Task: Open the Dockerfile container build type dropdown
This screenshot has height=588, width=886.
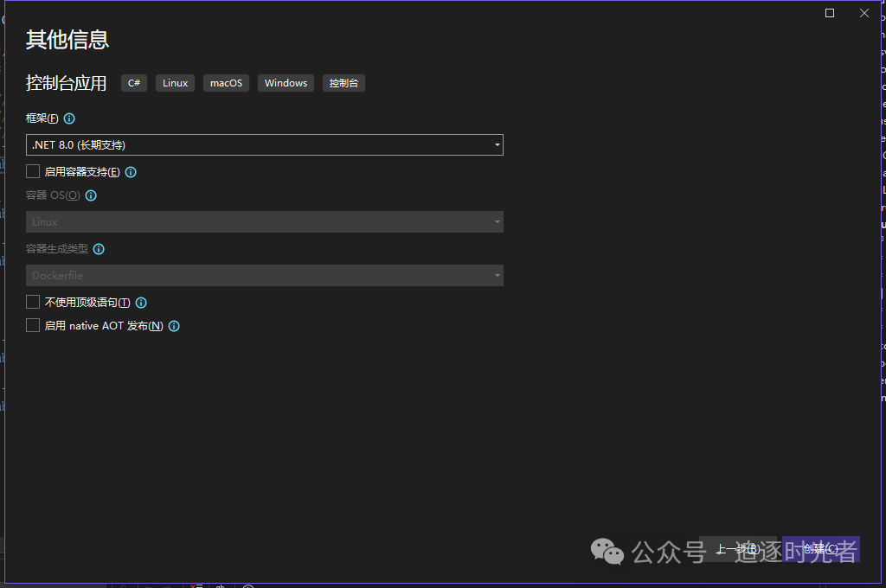Action: [265, 276]
